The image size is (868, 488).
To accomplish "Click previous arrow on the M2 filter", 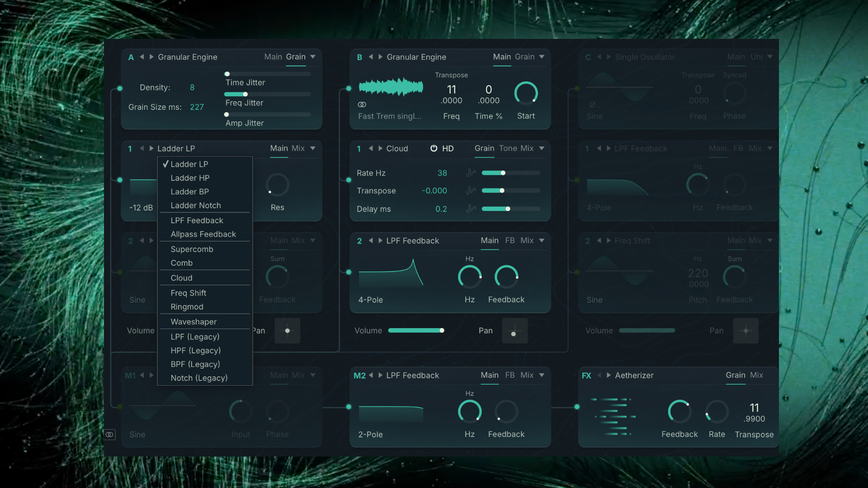I will point(371,375).
